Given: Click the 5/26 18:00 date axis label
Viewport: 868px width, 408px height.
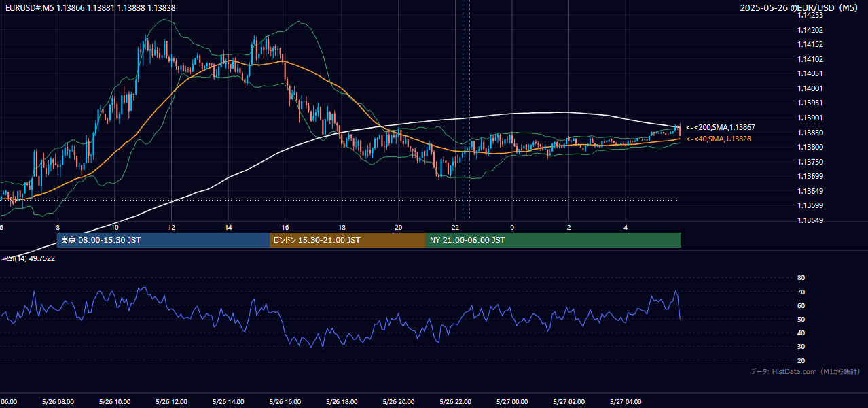Looking at the screenshot, I should coord(342,401).
